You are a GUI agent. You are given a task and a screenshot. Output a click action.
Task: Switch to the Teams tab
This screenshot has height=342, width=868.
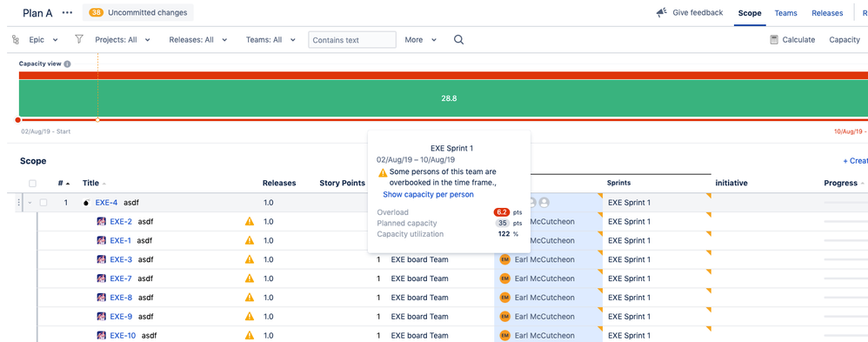pyautogui.click(x=785, y=13)
